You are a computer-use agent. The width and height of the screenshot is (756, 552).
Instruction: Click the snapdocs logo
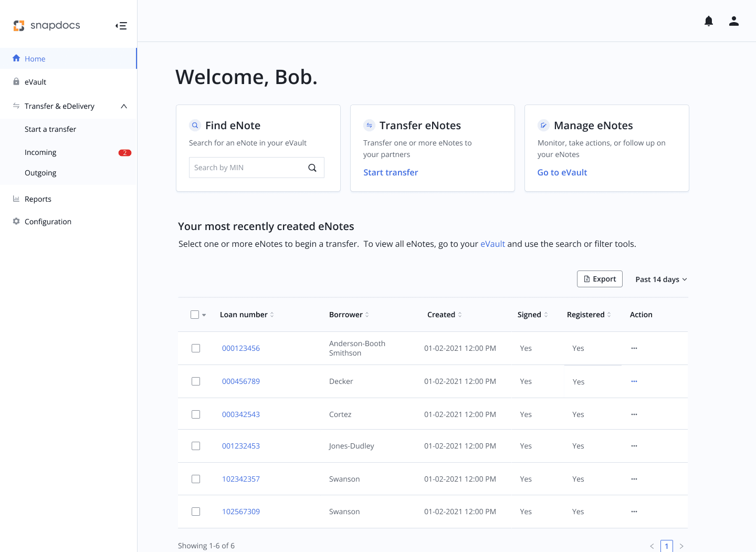(x=47, y=25)
